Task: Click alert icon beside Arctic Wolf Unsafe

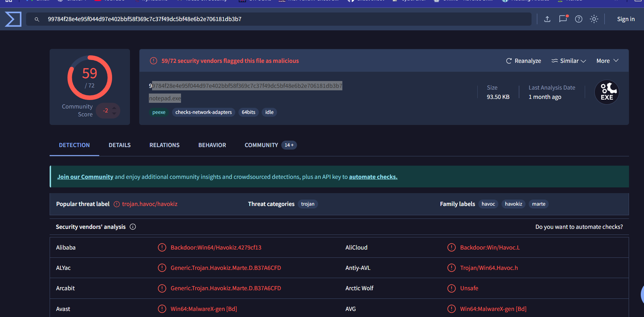Action: coord(452,288)
